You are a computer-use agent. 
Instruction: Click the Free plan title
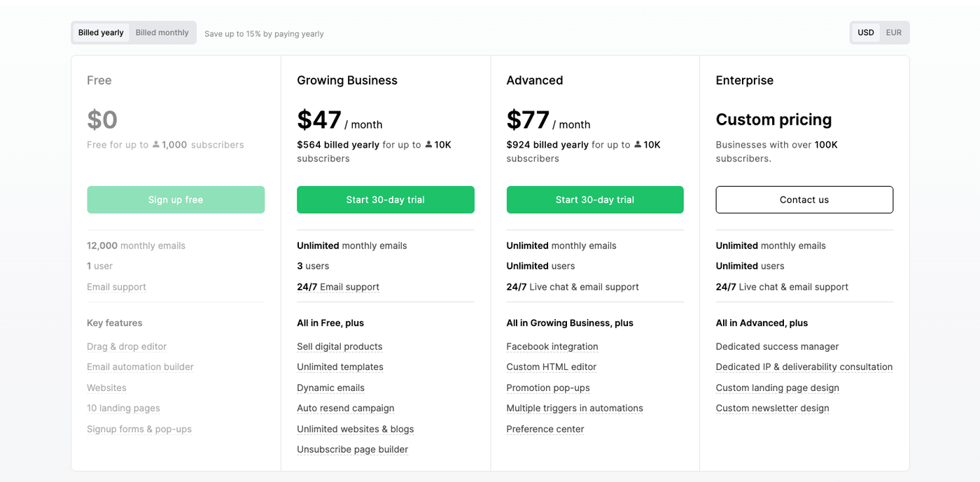click(x=99, y=80)
